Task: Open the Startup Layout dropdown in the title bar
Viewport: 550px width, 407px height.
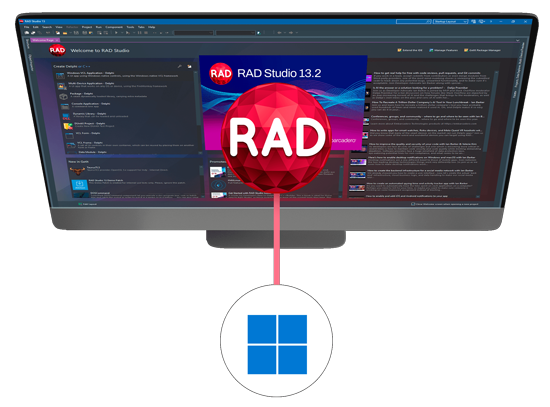Action: [x=451, y=22]
